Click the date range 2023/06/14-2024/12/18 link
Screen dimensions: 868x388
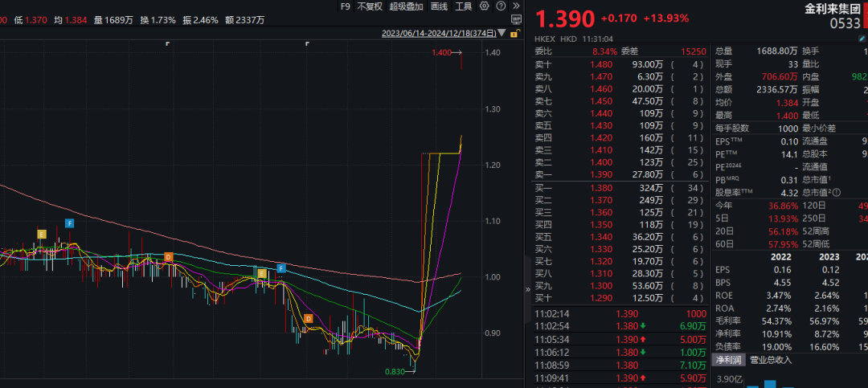(439, 34)
